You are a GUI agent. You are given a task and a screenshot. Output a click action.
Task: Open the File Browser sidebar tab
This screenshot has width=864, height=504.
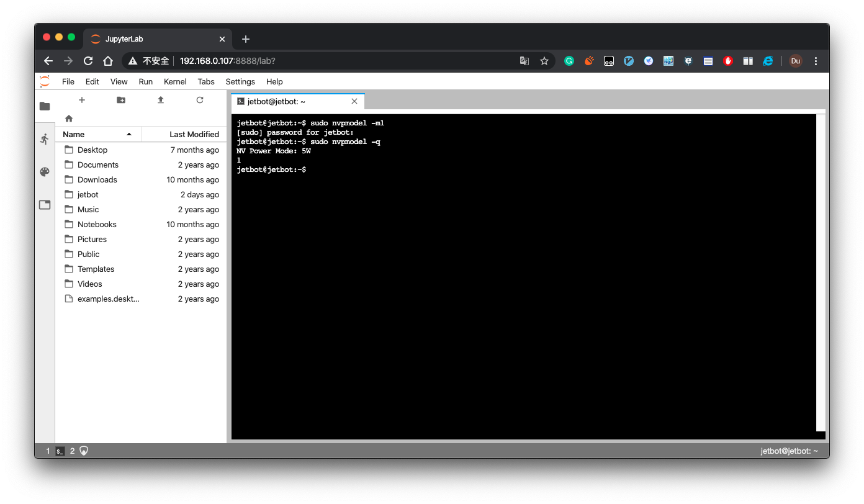pos(45,106)
